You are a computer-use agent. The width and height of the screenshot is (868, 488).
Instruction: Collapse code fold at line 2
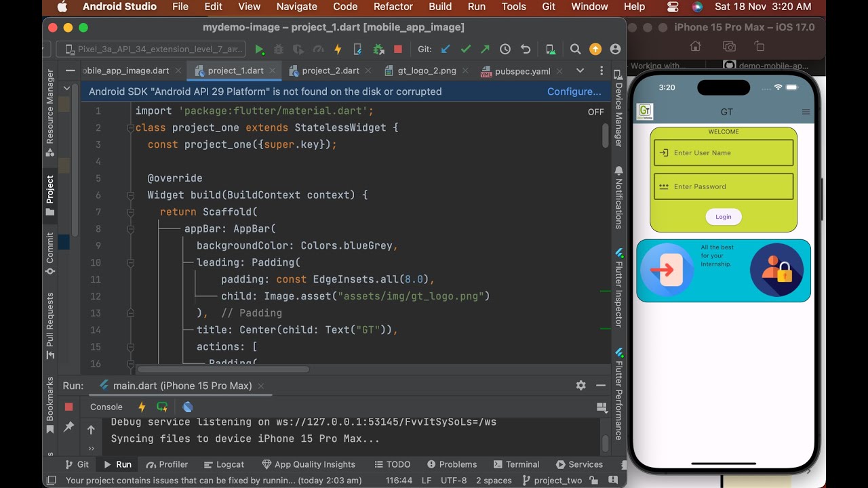coord(131,127)
